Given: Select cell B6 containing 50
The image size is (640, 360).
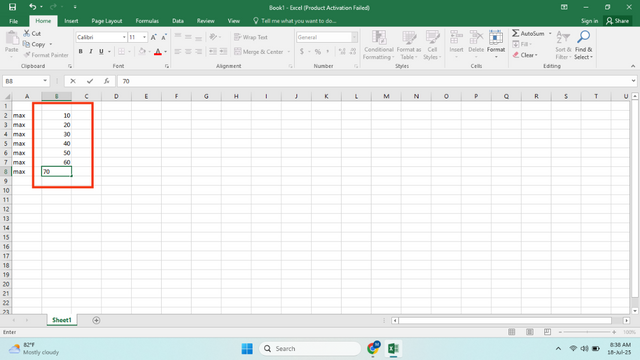Looking at the screenshot, I should [x=56, y=153].
